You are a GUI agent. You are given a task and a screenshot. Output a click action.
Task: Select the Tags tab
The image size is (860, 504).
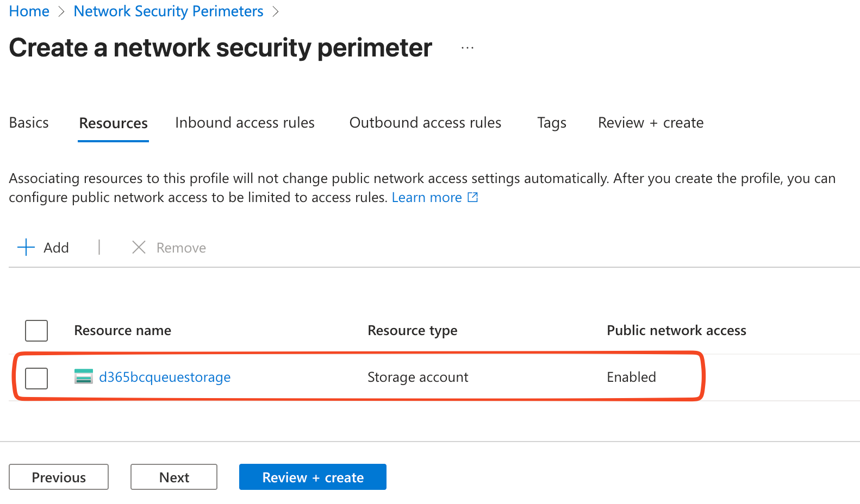(551, 123)
